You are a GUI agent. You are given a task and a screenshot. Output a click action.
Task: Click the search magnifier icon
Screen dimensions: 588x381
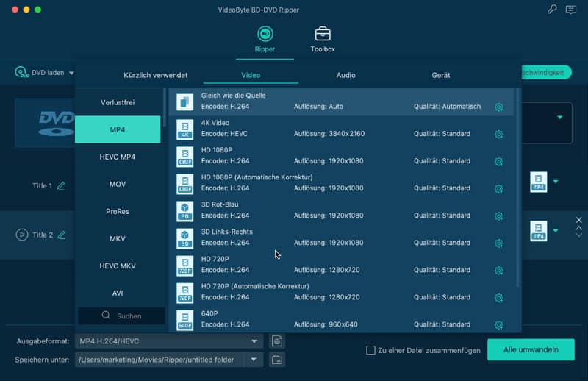pos(106,316)
